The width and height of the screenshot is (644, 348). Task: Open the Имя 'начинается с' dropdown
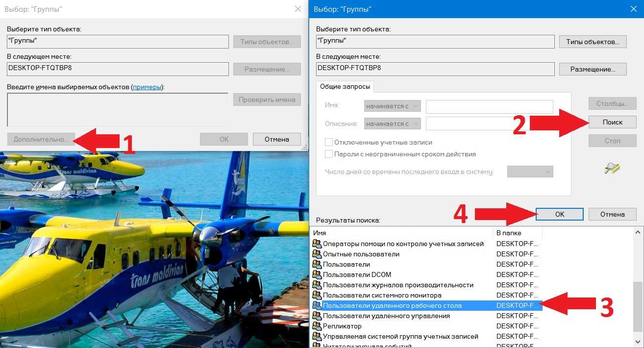(x=392, y=106)
